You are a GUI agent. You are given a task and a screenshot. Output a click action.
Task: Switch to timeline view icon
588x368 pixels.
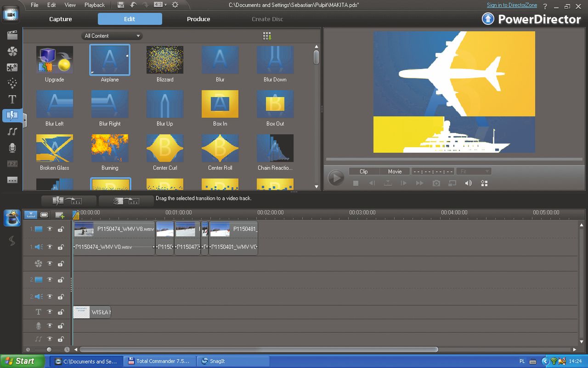coord(31,215)
